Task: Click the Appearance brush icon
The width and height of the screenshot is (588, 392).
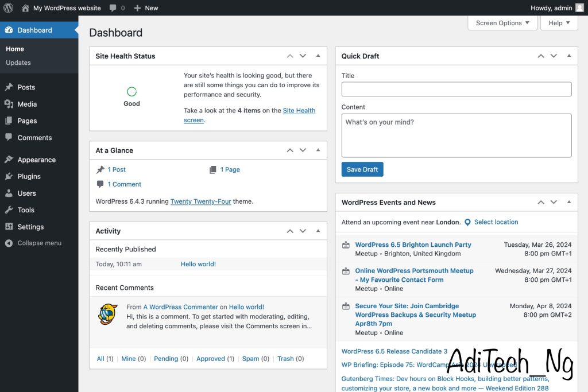Action: coord(9,160)
